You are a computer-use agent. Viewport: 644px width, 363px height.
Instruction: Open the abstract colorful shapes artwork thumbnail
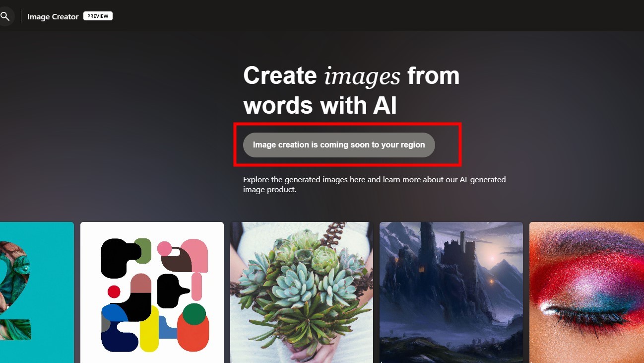(x=152, y=292)
